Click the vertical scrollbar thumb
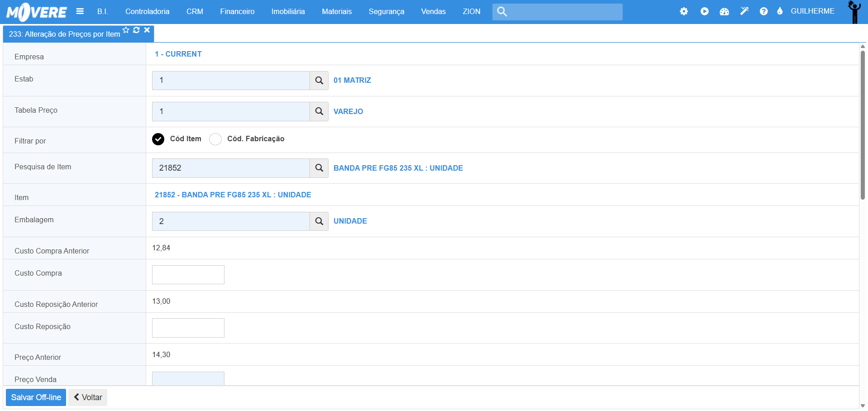The height and width of the screenshot is (411, 868). 863,125
